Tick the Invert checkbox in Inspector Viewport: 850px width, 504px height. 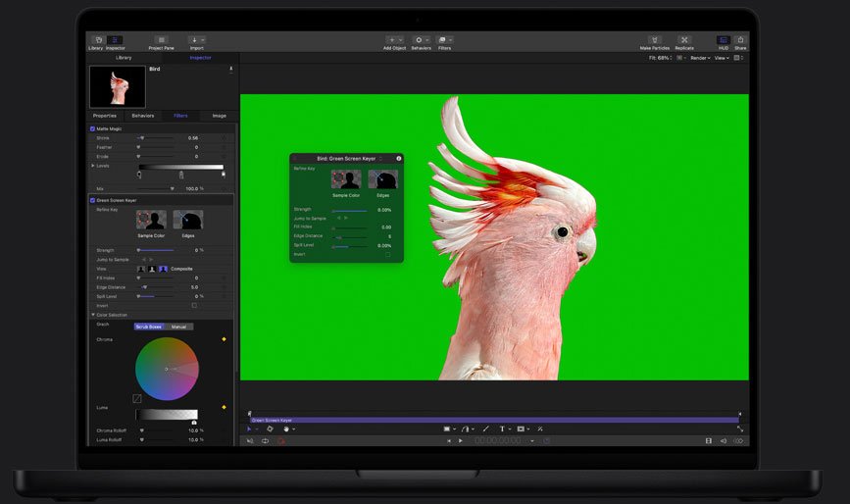(194, 306)
